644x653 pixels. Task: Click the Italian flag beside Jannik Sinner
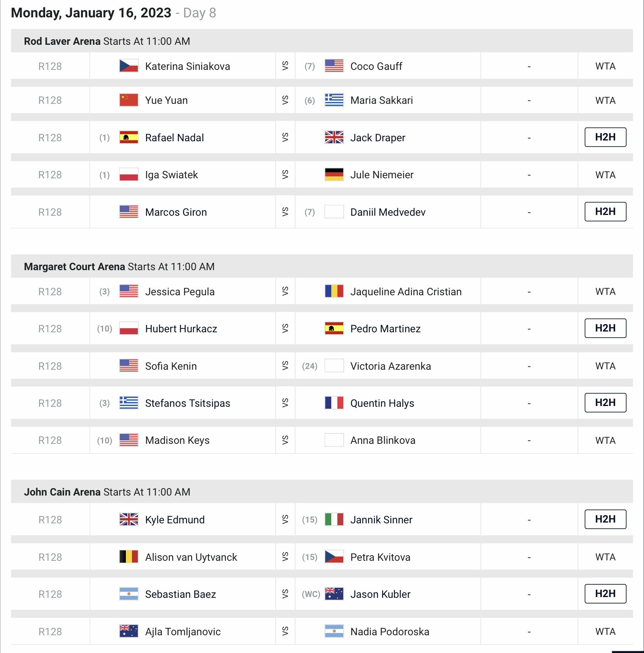pos(334,519)
